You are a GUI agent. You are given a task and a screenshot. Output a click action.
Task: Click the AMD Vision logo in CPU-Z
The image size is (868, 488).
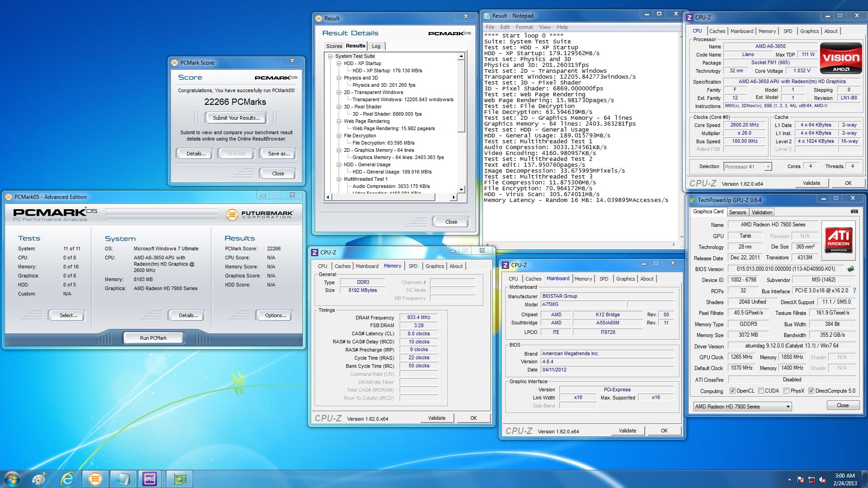[x=841, y=58]
